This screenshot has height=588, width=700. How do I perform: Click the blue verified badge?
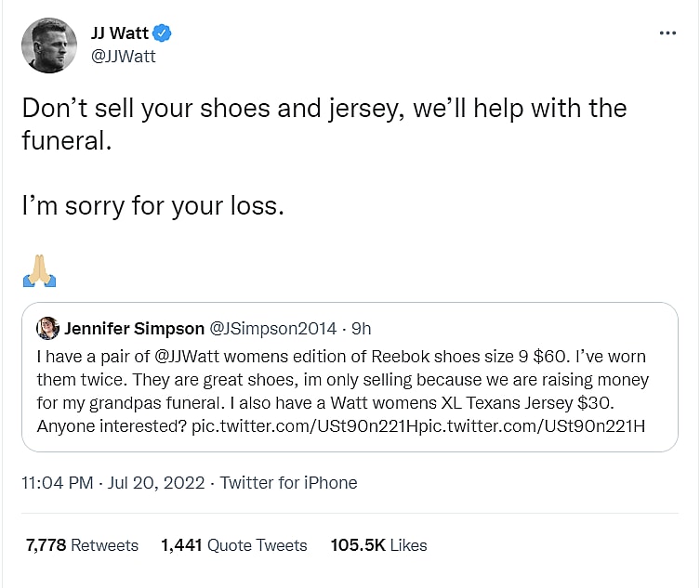164,34
